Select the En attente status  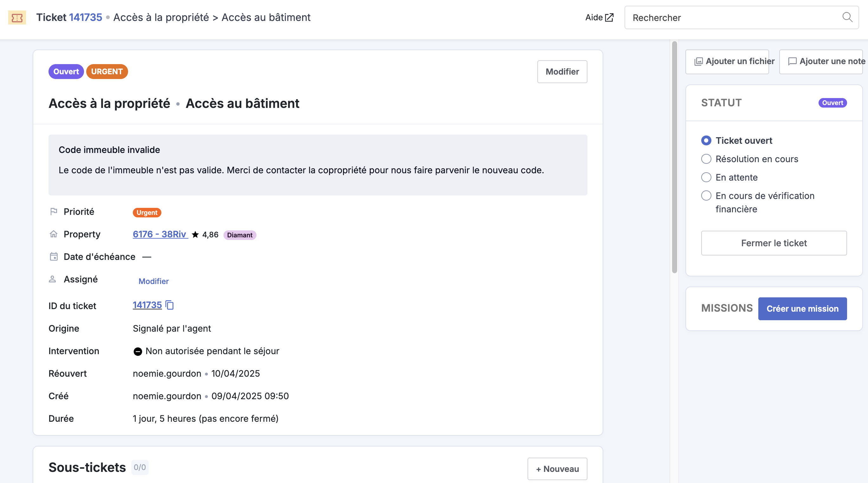click(706, 177)
